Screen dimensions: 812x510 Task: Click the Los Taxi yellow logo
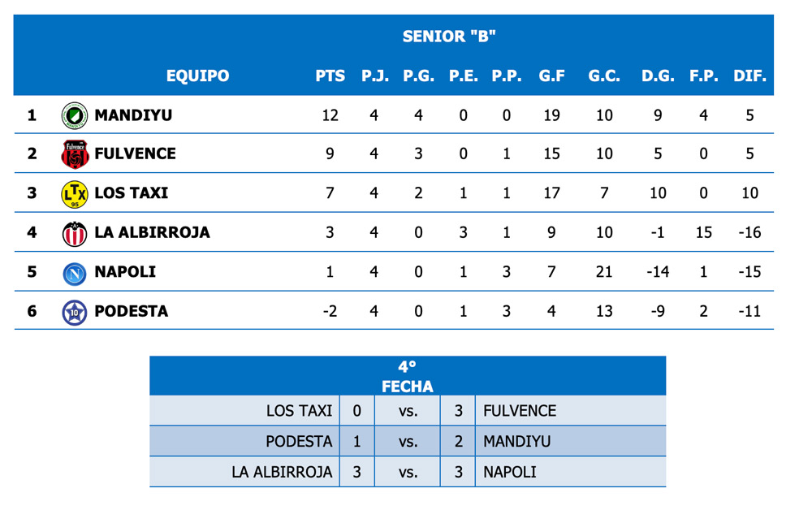[x=75, y=193]
